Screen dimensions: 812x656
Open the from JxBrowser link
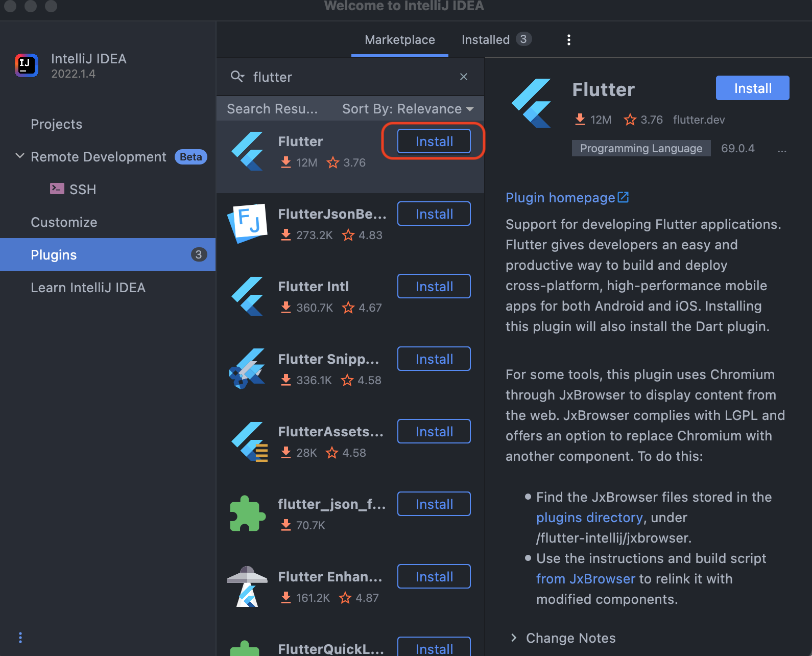coord(586,579)
